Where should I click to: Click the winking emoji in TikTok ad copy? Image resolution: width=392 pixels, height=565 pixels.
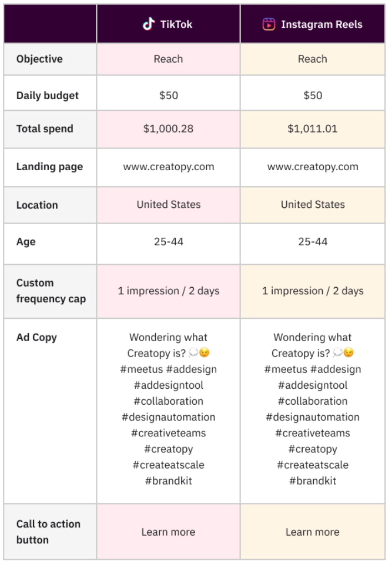[204, 353]
